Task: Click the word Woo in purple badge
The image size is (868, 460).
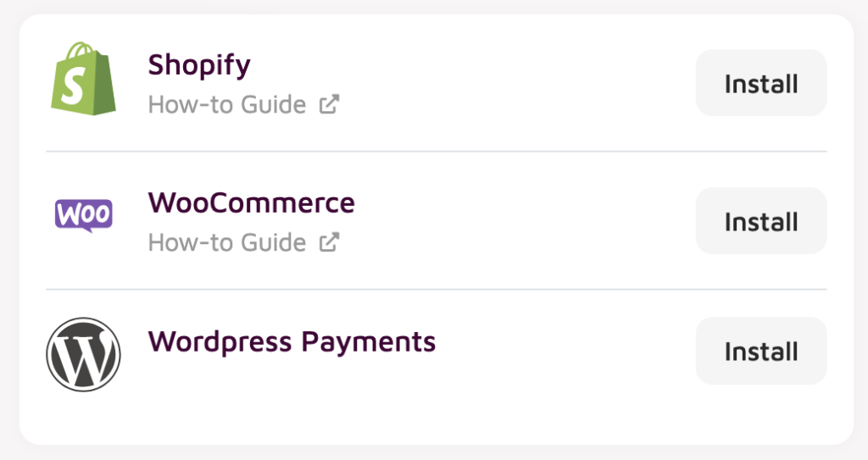Action: (x=84, y=213)
